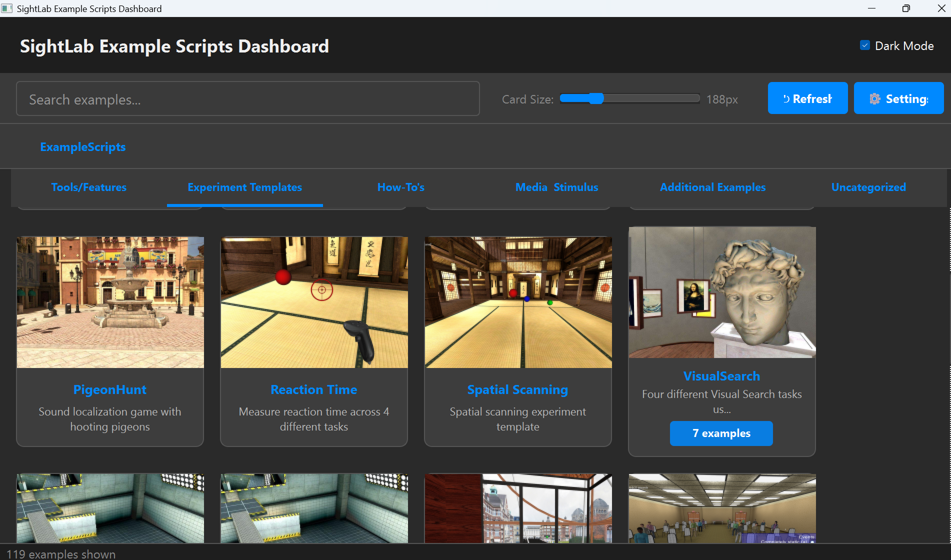The width and height of the screenshot is (951, 560).
Task: Click the Refresh button
Action: click(x=807, y=98)
